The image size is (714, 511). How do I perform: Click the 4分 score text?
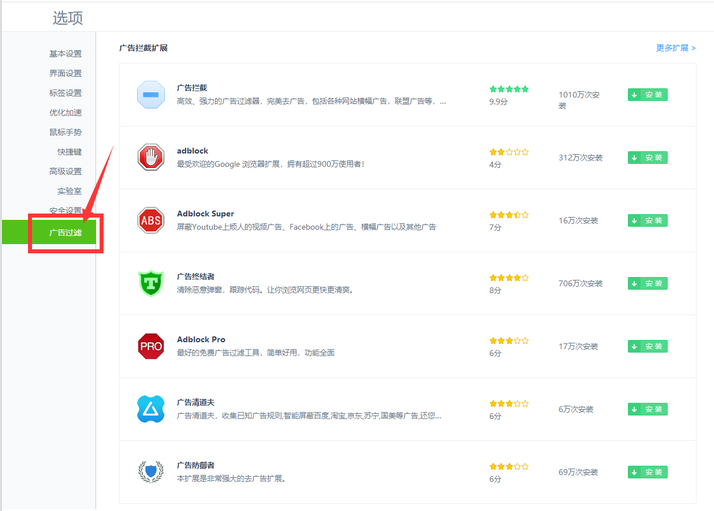pos(495,164)
